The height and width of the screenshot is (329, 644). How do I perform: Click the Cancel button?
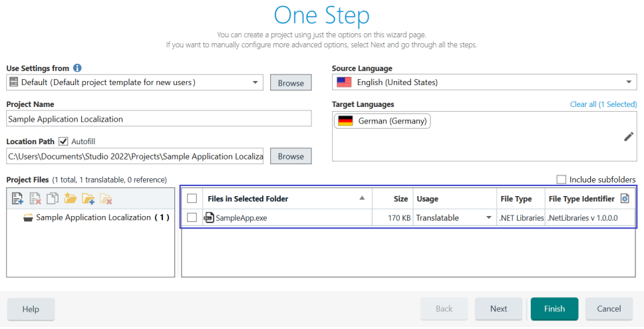[x=609, y=309]
